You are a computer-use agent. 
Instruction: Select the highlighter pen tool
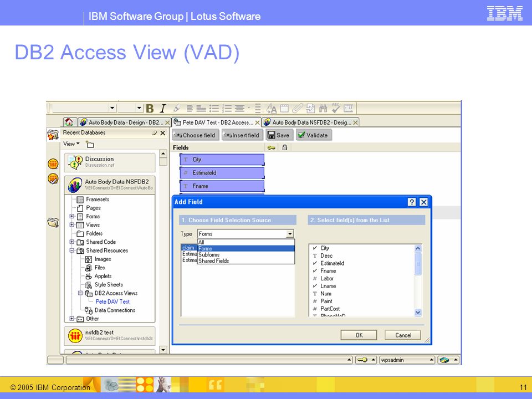click(x=176, y=108)
